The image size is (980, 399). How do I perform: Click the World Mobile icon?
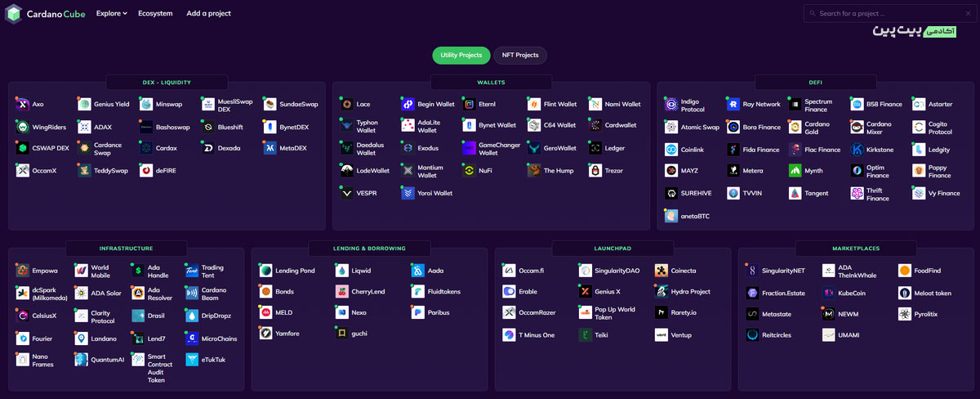pyautogui.click(x=81, y=271)
